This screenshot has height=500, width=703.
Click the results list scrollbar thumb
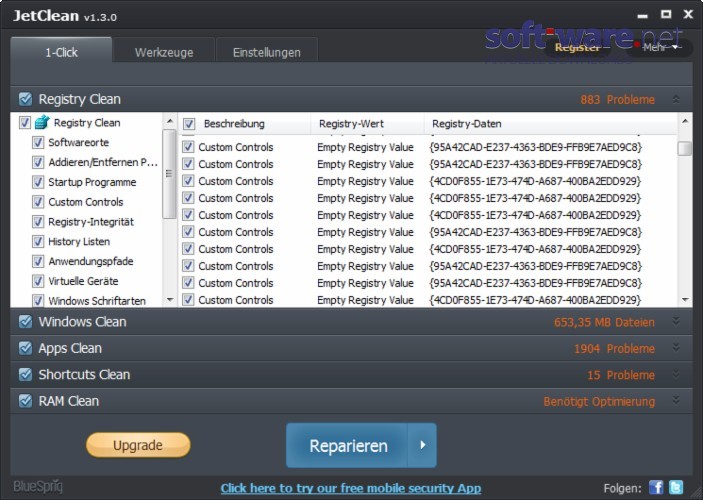pos(685,148)
